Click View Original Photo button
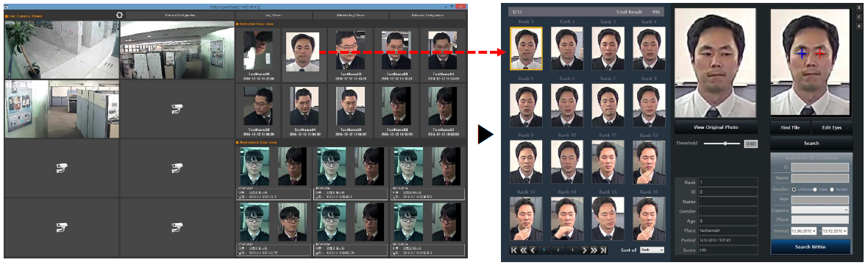Viewport: 868px width, 268px height. 716,127
